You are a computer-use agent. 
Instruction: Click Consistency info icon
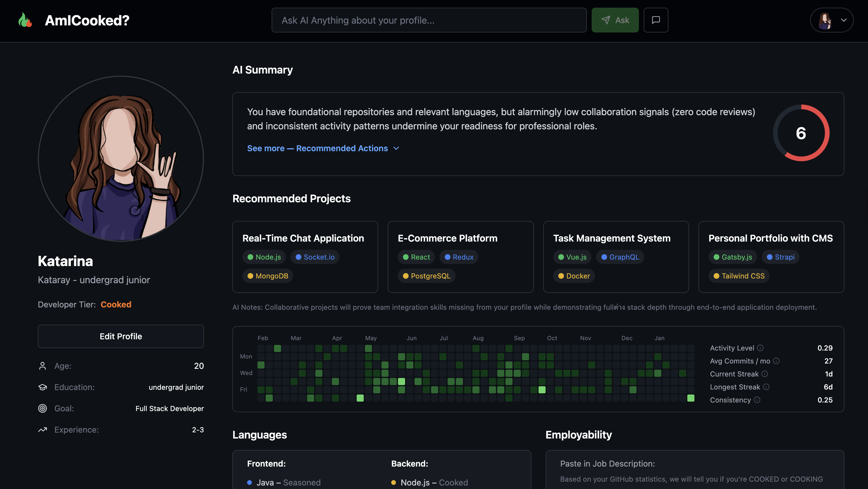757,400
